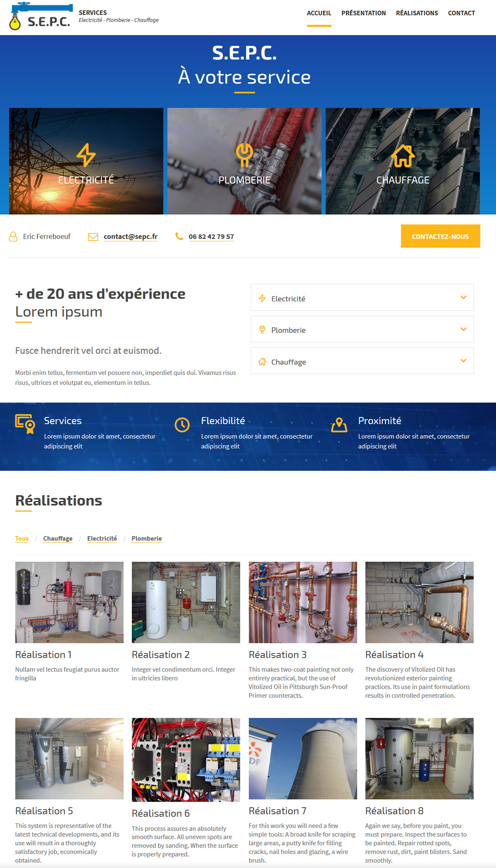The width and height of the screenshot is (496, 868).
Task: Filter realisations by Plomberie
Action: point(147,539)
